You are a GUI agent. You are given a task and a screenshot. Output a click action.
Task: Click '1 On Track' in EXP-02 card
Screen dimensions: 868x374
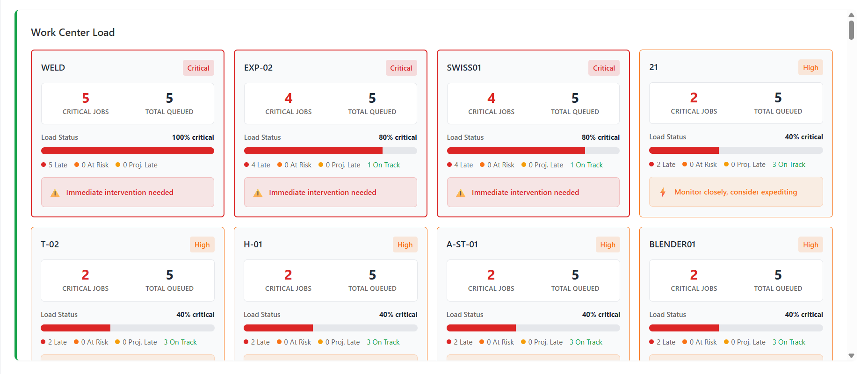(383, 165)
